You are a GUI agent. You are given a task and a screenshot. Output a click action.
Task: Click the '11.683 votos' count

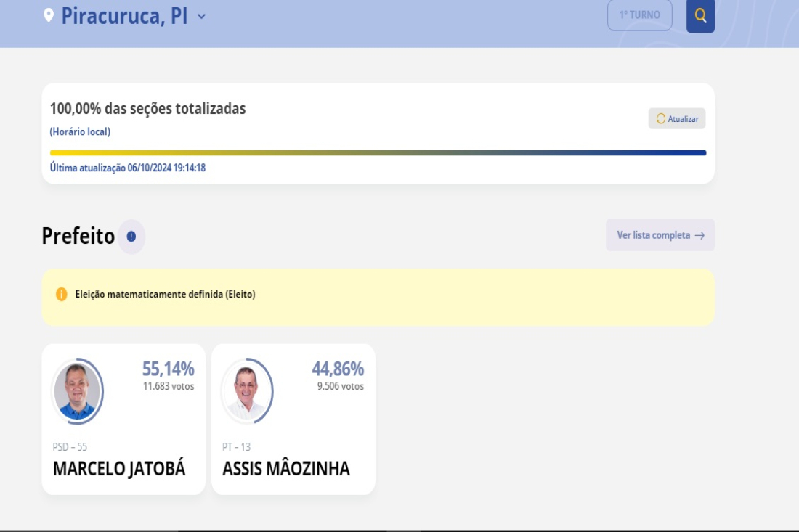pos(169,386)
